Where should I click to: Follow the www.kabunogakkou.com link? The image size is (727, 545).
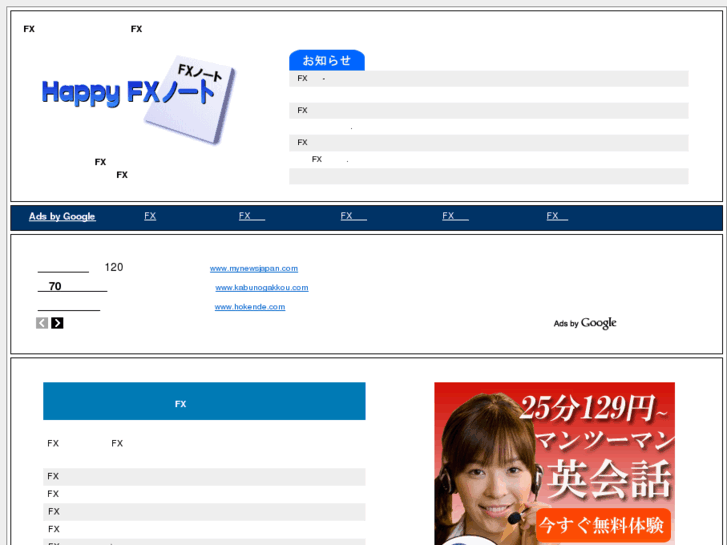(x=261, y=288)
